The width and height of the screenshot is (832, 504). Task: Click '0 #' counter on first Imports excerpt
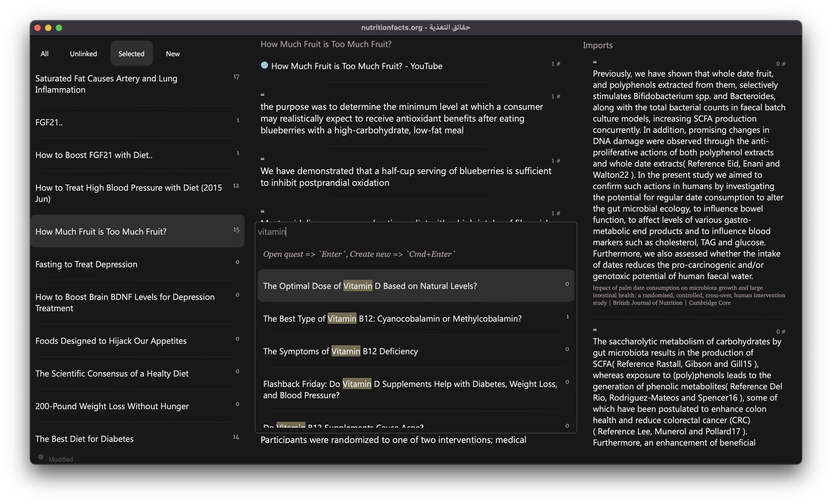tap(781, 64)
